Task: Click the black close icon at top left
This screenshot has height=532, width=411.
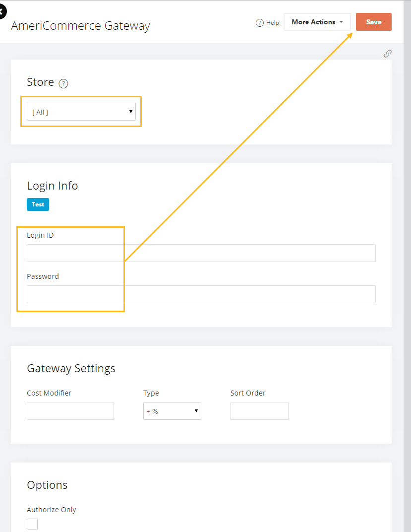Action: [2, 11]
